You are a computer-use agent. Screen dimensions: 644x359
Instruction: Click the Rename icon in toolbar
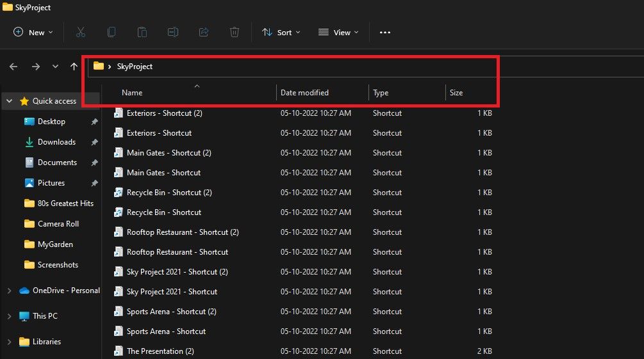click(x=173, y=32)
